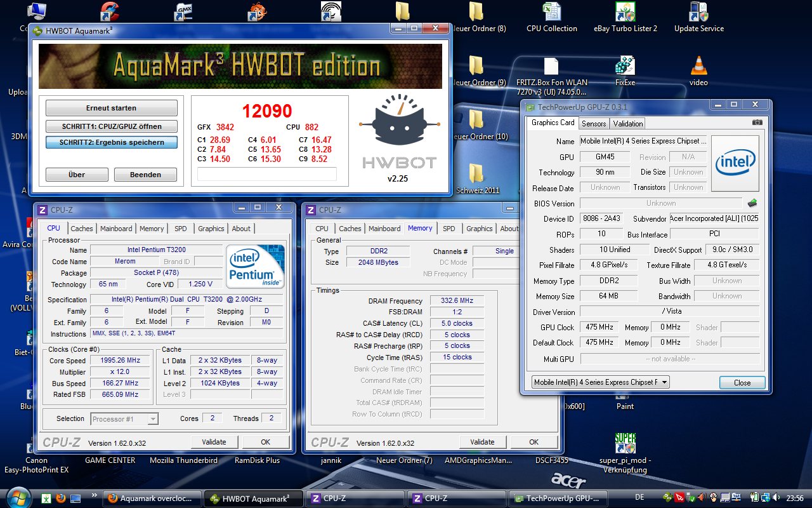The width and height of the screenshot is (812, 508).
Task: Click the Über button in Aquamark
Action: click(x=77, y=175)
